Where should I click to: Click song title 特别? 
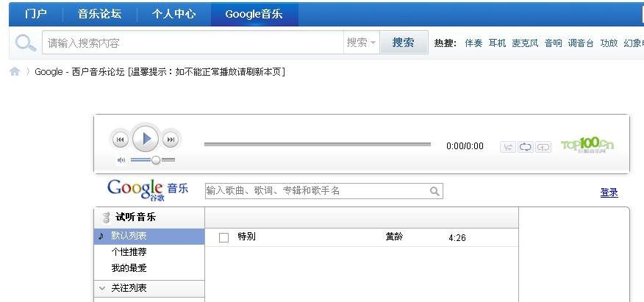coord(246,237)
